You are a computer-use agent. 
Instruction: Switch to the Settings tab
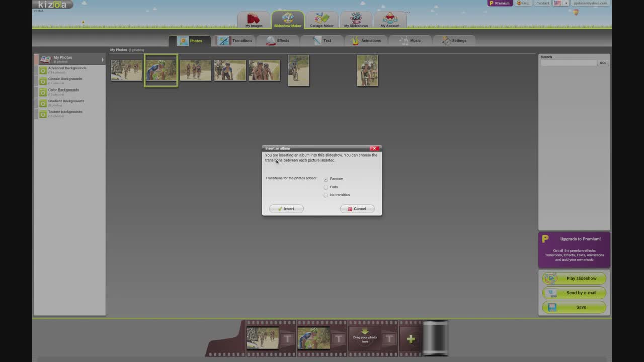pos(454,41)
